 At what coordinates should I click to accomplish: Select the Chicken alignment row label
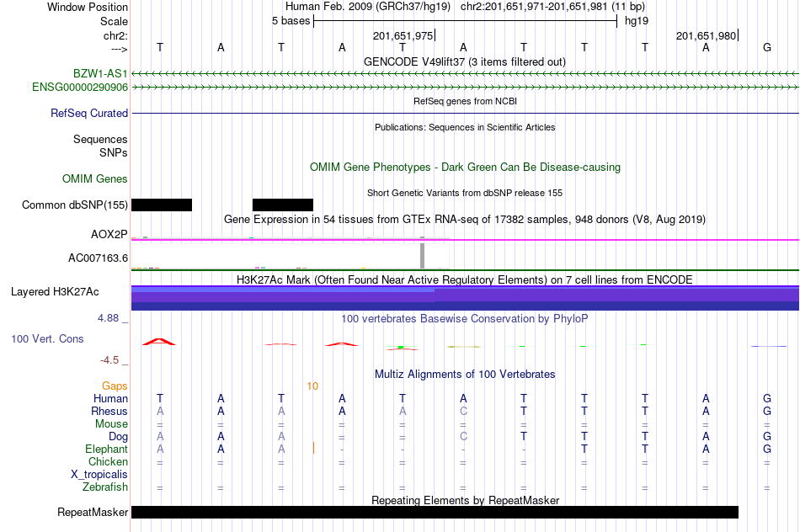click(108, 461)
